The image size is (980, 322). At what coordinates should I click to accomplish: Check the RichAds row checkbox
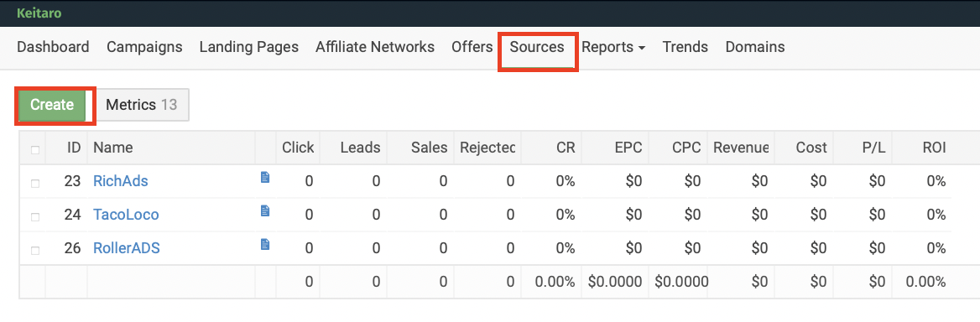click(x=35, y=183)
